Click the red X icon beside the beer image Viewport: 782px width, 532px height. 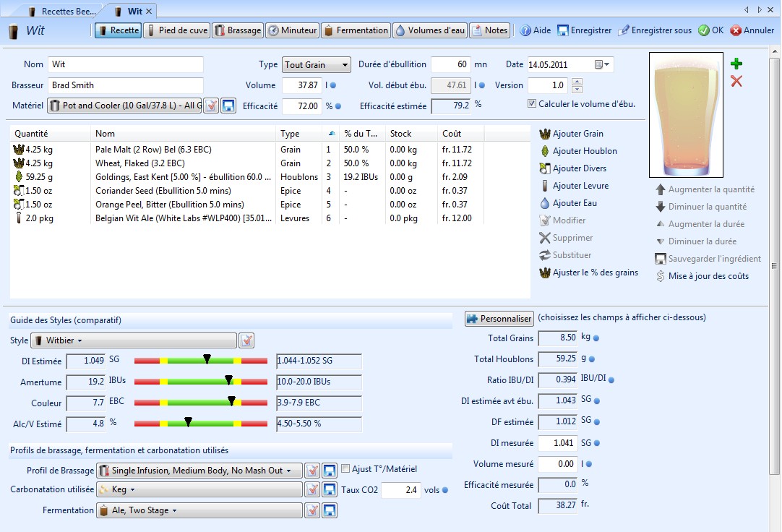coord(736,81)
